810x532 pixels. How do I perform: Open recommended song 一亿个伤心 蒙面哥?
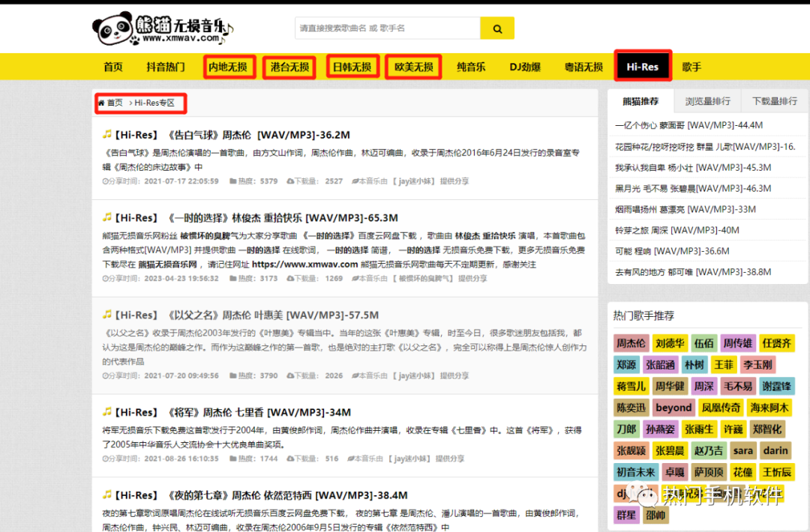pyautogui.click(x=688, y=125)
